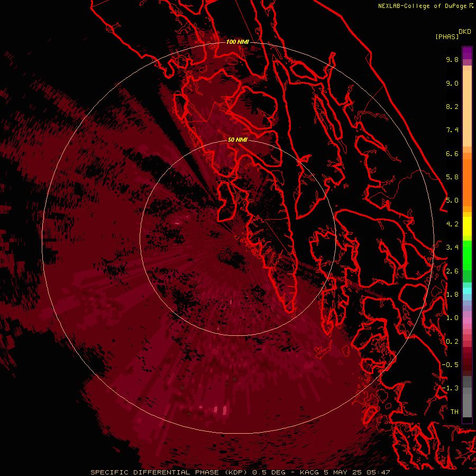The width and height of the screenshot is (476, 476).
Task: Click the 7.4 value on the color scale
Action: (452, 130)
